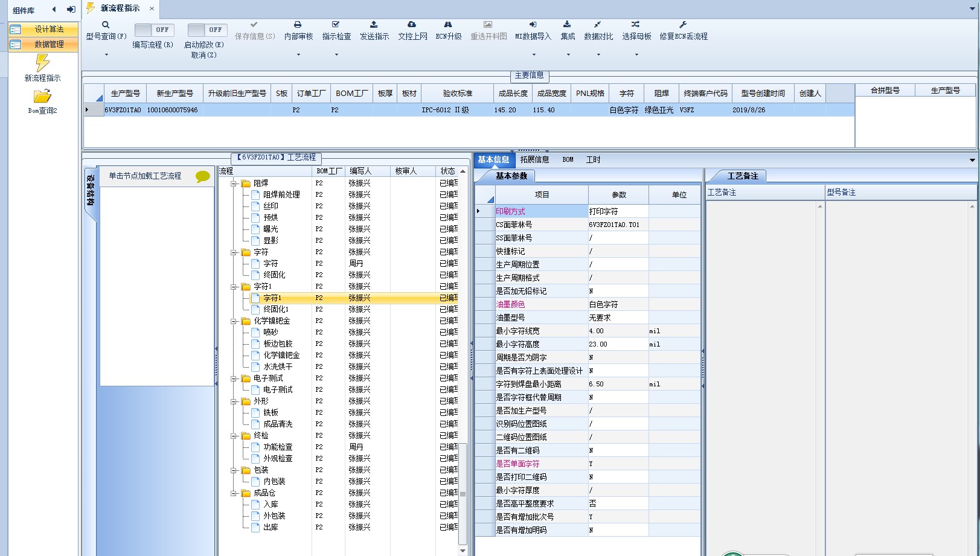This screenshot has height=556, width=980.
Task: Click the 选择母板 shuffle icon
Action: click(x=636, y=25)
